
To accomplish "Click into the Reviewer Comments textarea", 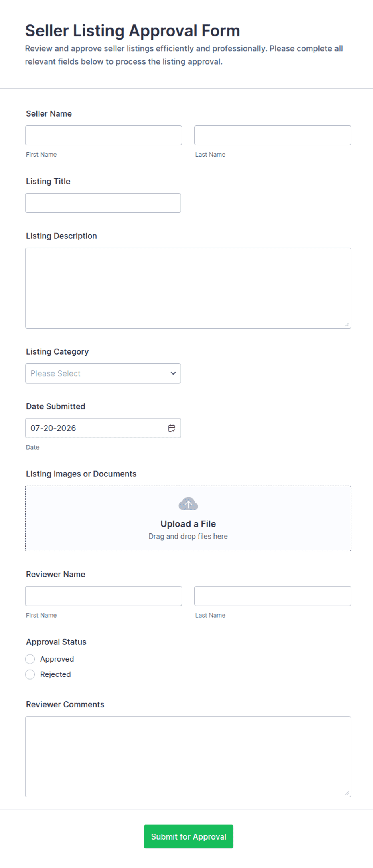I will 188,757.
